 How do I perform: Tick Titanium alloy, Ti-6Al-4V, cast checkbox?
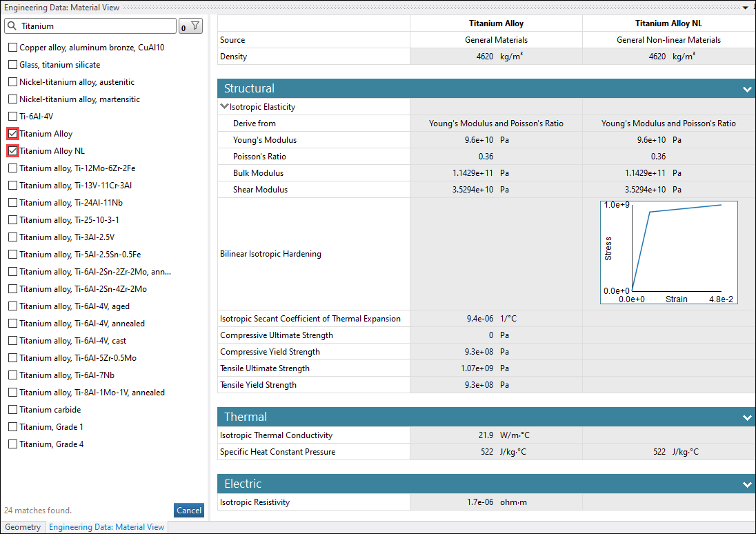(13, 341)
